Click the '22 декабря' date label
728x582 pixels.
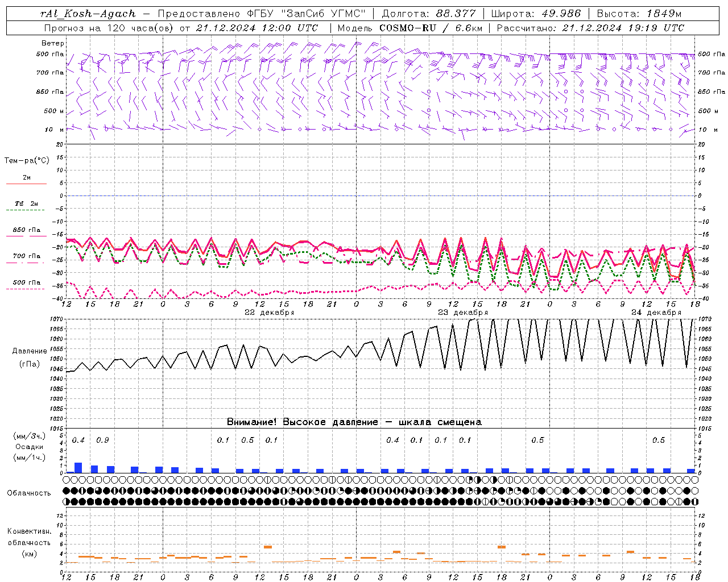click(x=269, y=313)
